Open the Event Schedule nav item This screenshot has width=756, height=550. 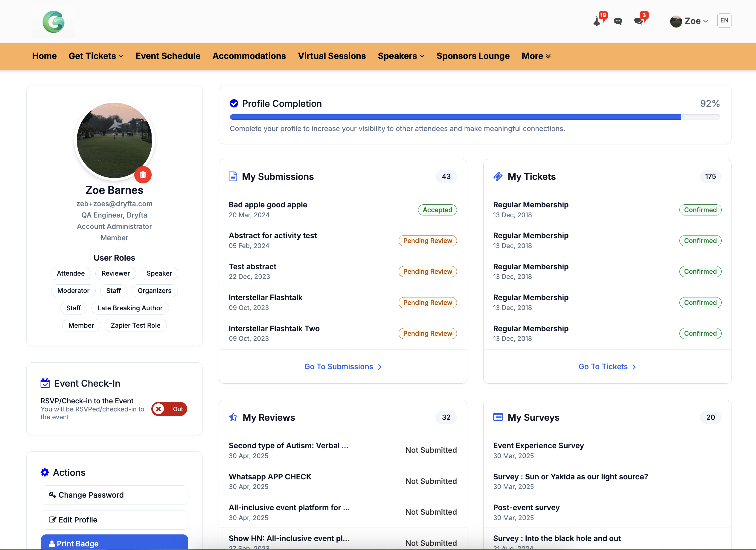(168, 56)
